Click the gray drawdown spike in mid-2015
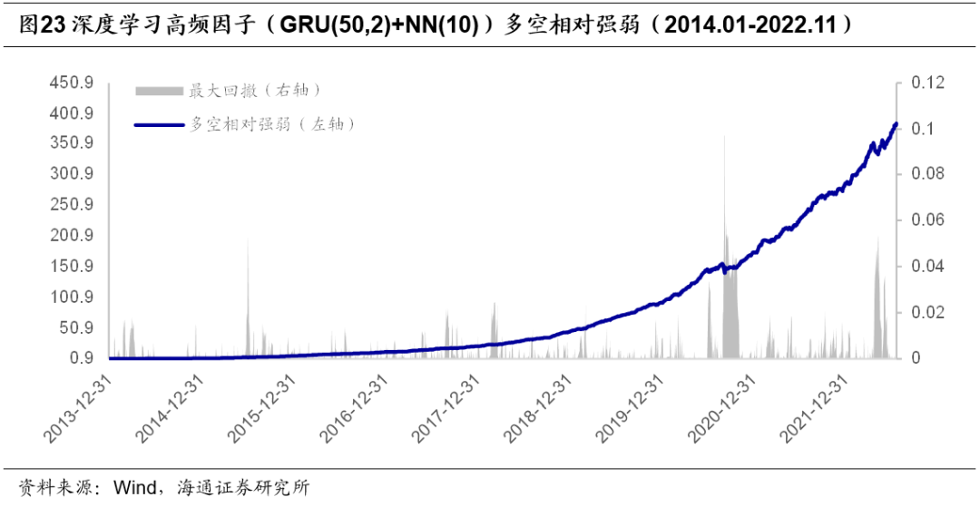The width and height of the screenshot is (980, 507). pos(248,298)
